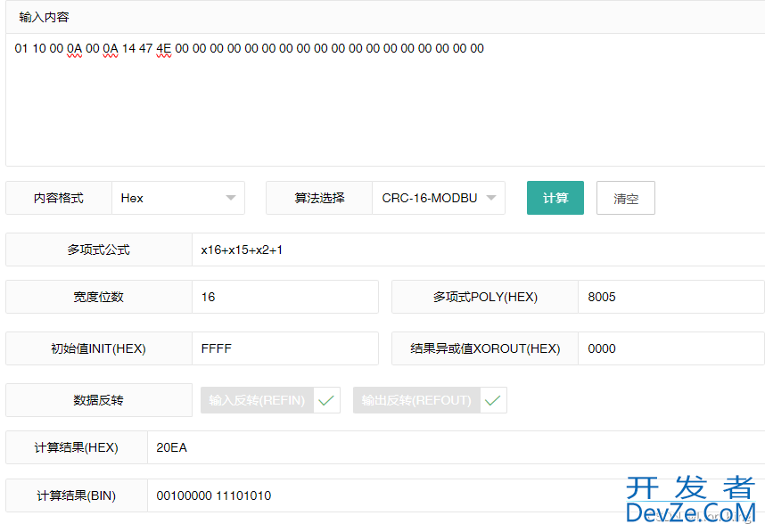Click the misspelled 4E byte in the input

[x=163, y=48]
